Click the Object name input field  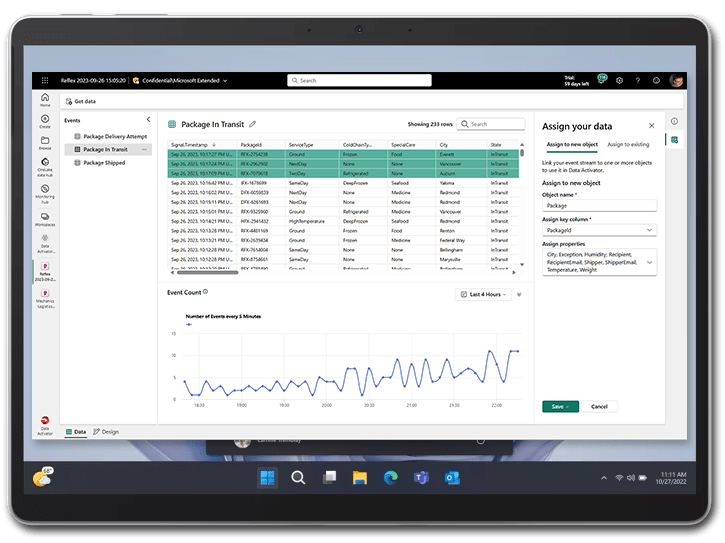point(598,205)
